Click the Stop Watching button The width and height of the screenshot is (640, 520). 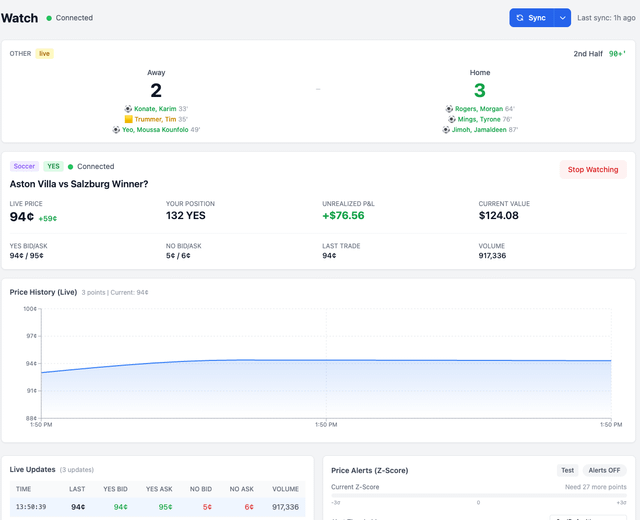593,169
